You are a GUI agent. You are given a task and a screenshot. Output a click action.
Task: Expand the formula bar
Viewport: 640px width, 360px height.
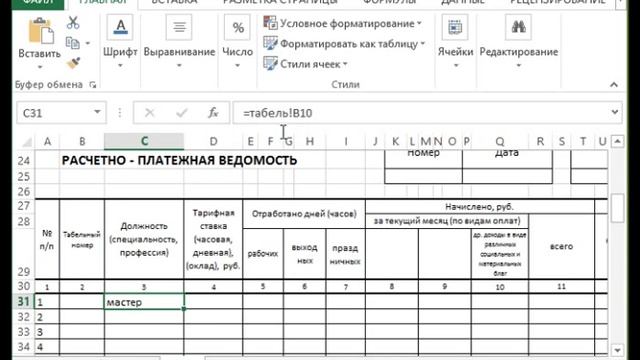(x=615, y=112)
